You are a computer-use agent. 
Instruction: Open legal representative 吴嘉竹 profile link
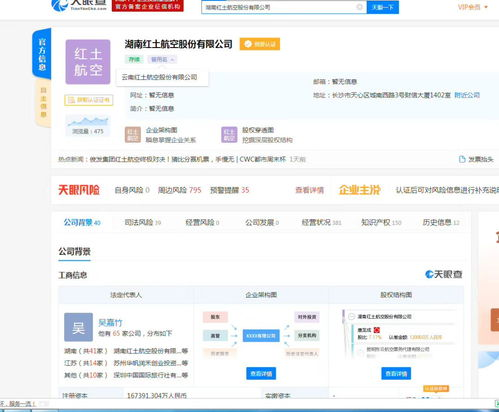[110, 323]
